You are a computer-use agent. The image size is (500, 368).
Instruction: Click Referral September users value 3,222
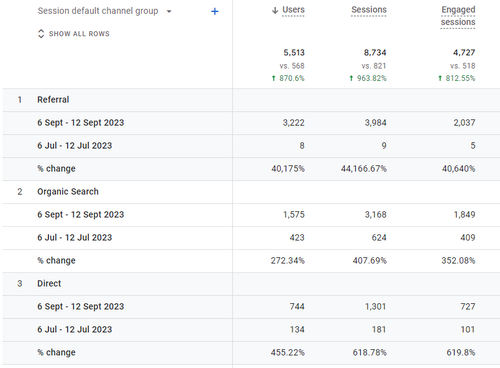pyautogui.click(x=294, y=123)
